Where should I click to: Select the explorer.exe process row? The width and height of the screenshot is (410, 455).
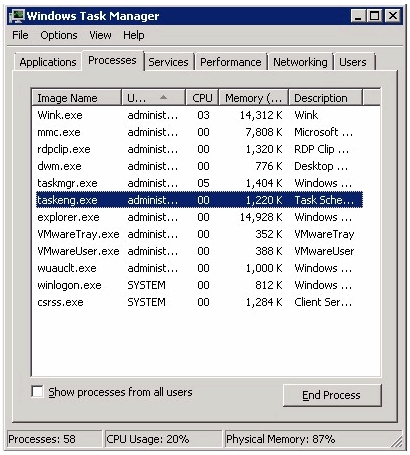(199, 217)
